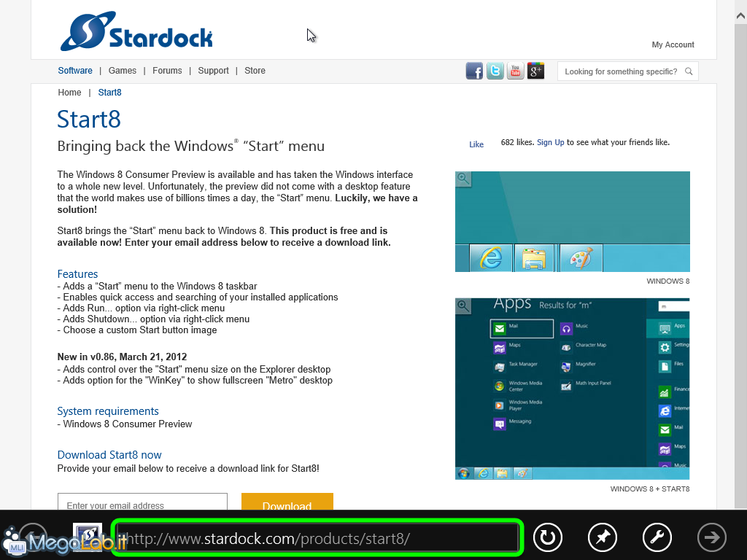This screenshot has height=560, width=747.
Task: Click the scrollbar up arrow
Action: (740, 16)
